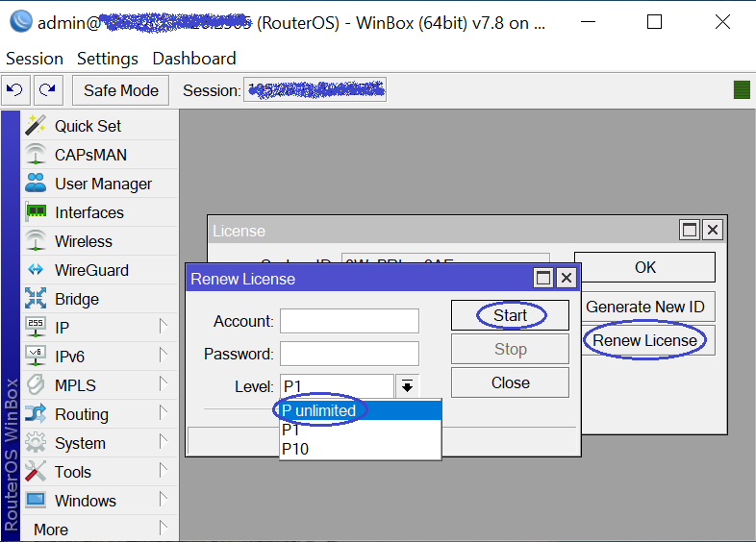Click the green load indicator icon
This screenshot has width=756, height=542.
click(x=742, y=90)
